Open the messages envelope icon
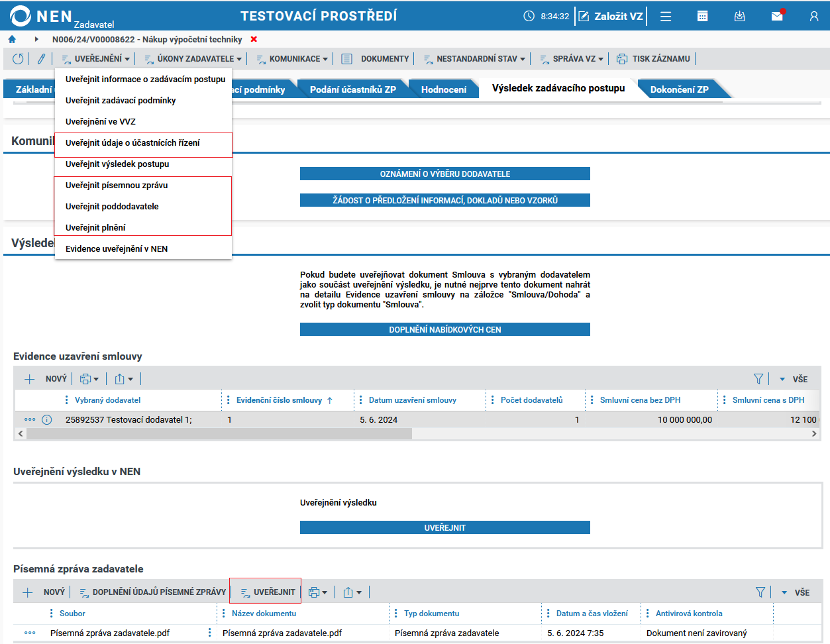Viewport: 830px width, 644px height. pos(778,16)
